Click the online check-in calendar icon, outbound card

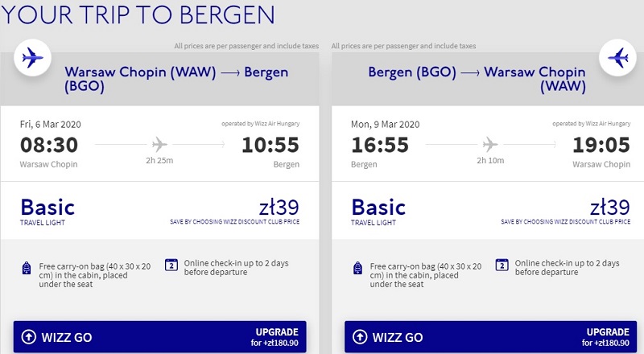[171, 264]
